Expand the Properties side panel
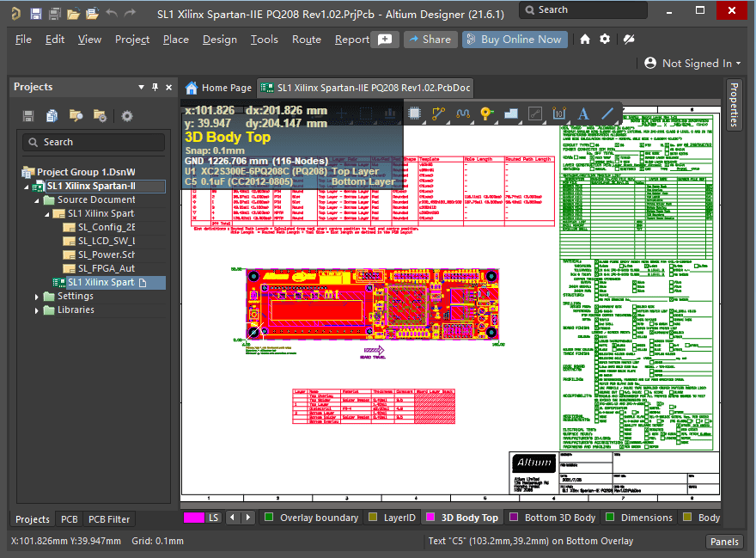The image size is (756, 558). [x=734, y=105]
